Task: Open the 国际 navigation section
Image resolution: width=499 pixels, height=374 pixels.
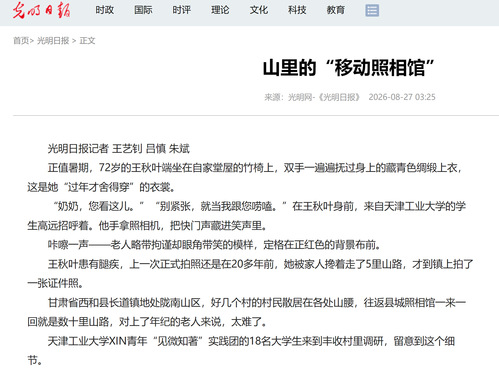Action: tap(143, 10)
